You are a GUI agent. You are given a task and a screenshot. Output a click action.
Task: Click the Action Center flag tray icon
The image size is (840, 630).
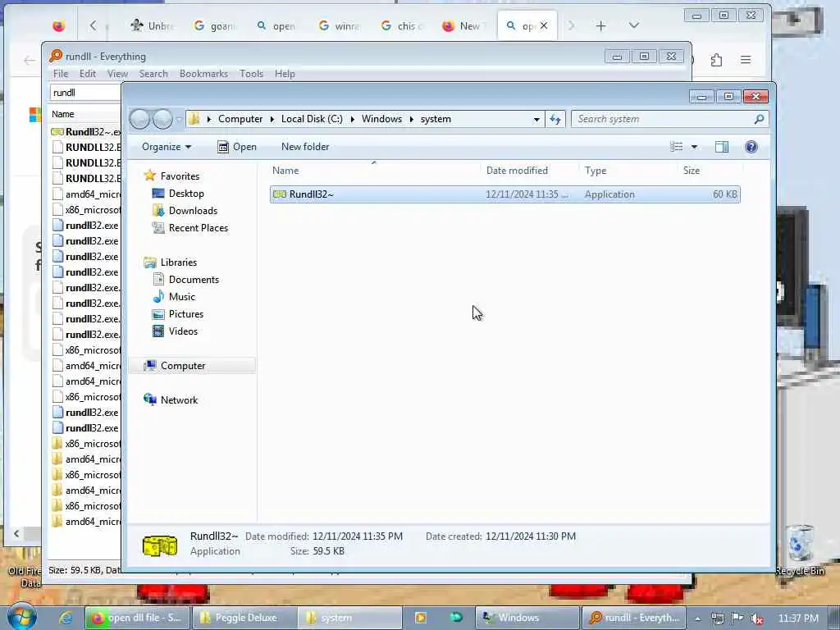click(737, 619)
